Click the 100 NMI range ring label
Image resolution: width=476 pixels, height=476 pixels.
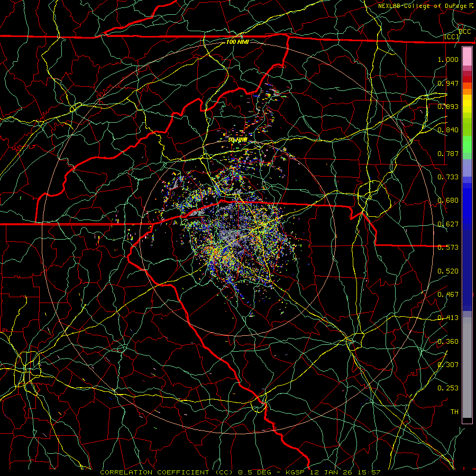[237, 42]
